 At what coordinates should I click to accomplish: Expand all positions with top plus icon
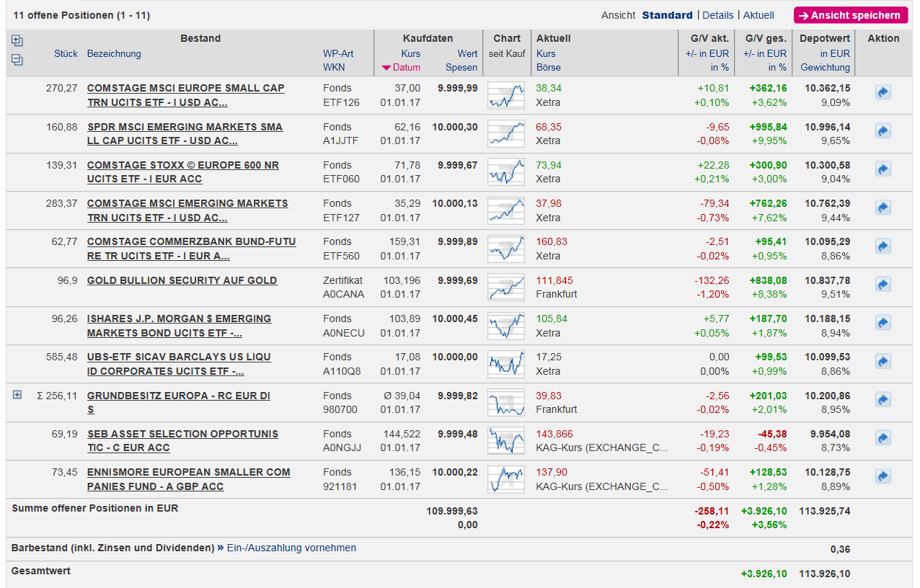17,41
